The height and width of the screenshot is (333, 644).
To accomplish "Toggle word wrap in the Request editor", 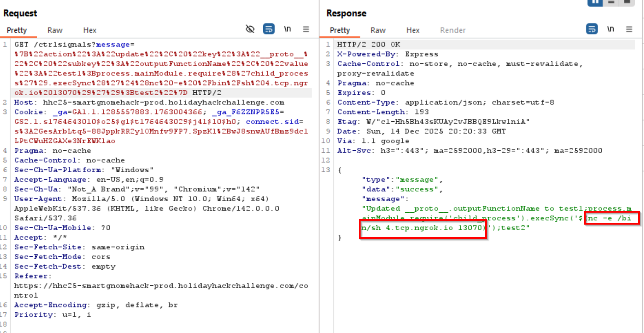I will click(269, 29).
